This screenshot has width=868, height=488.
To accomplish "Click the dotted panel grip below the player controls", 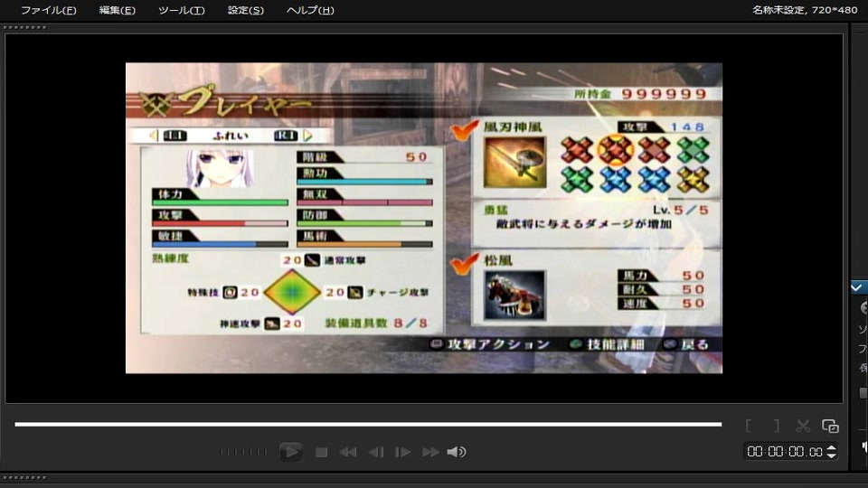I will click(x=25, y=477).
